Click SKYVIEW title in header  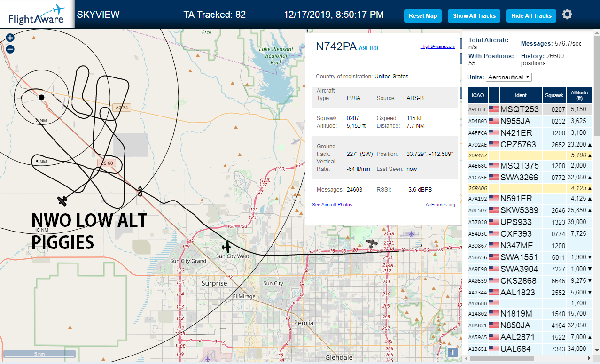[98, 15]
